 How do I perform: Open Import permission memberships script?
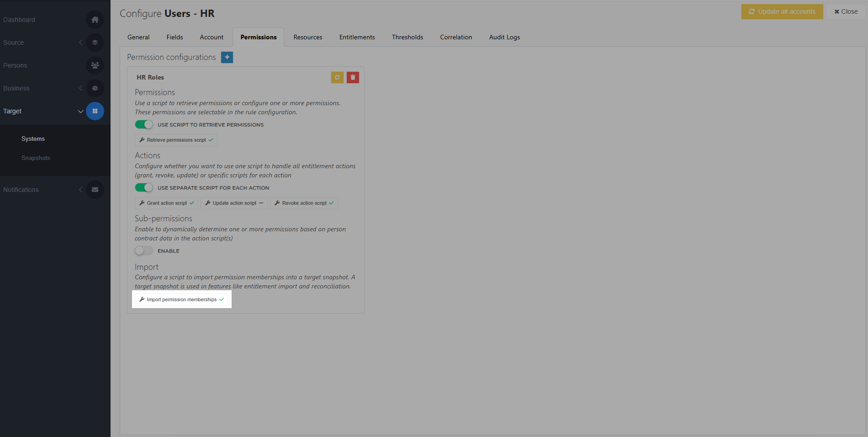(x=181, y=299)
